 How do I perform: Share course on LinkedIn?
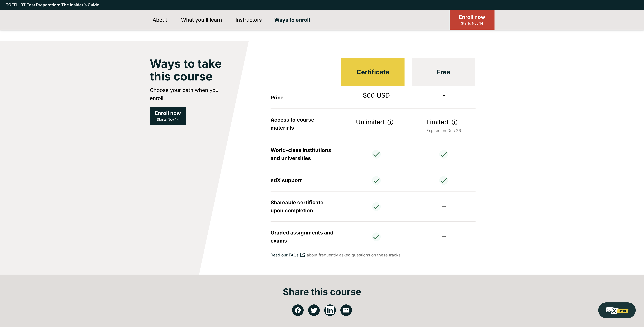[330, 310]
